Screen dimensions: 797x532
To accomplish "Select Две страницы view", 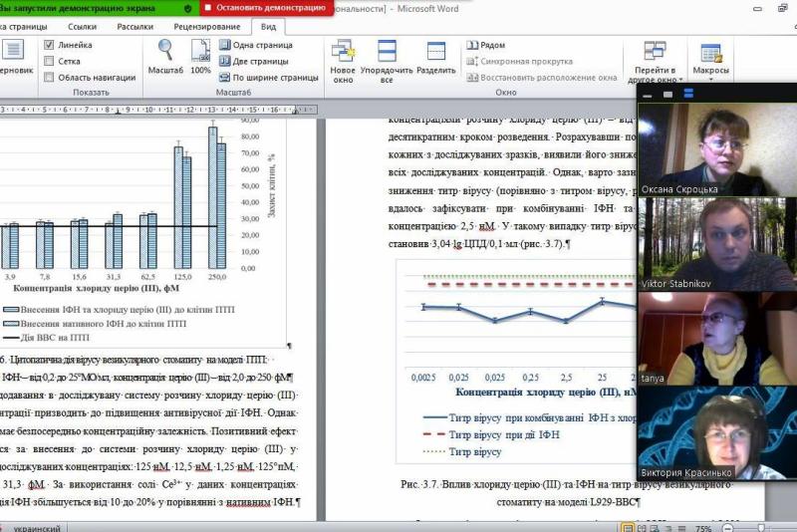I will (254, 61).
